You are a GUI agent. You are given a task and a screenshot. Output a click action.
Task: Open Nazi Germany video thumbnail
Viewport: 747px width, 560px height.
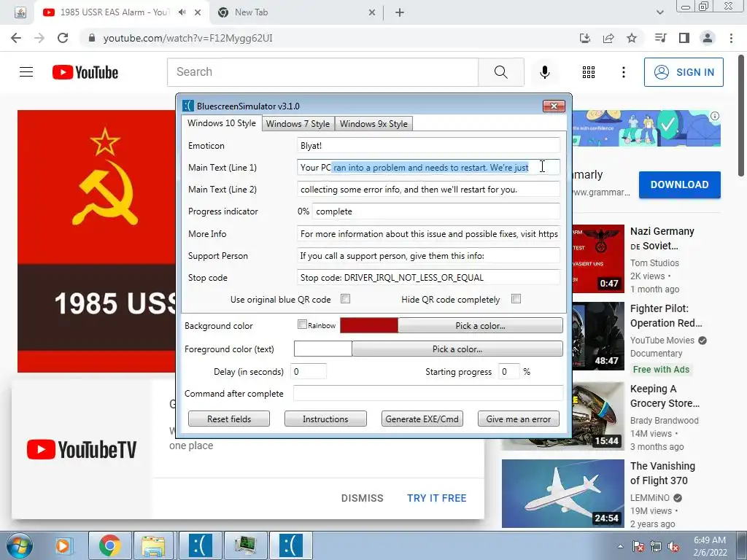(x=598, y=258)
